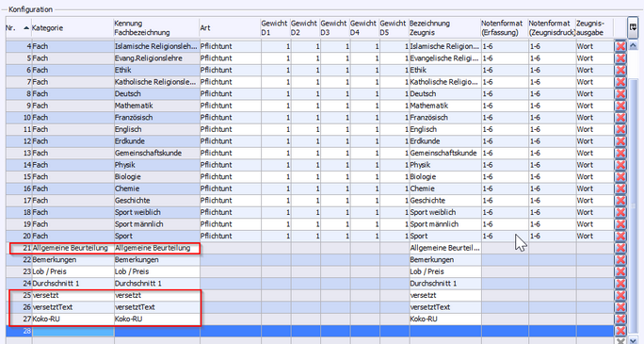Image resolution: width=644 pixels, height=344 pixels.
Task: Delete the Mathematik row via red X icon
Action: point(620,106)
